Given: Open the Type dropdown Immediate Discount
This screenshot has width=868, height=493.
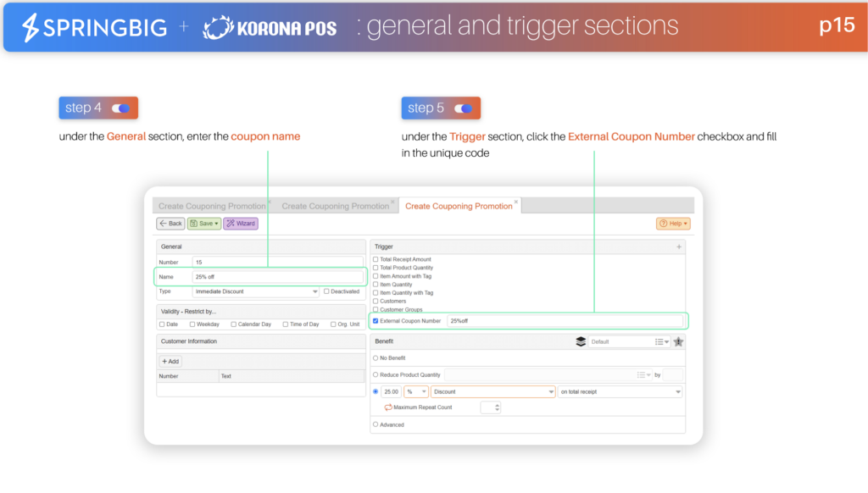Looking at the screenshot, I should click(x=255, y=291).
